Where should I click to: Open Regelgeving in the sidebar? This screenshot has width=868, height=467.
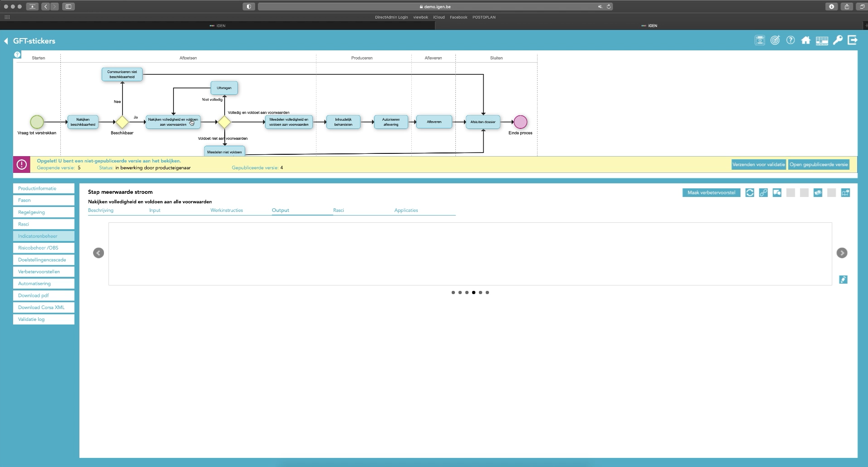tap(44, 212)
